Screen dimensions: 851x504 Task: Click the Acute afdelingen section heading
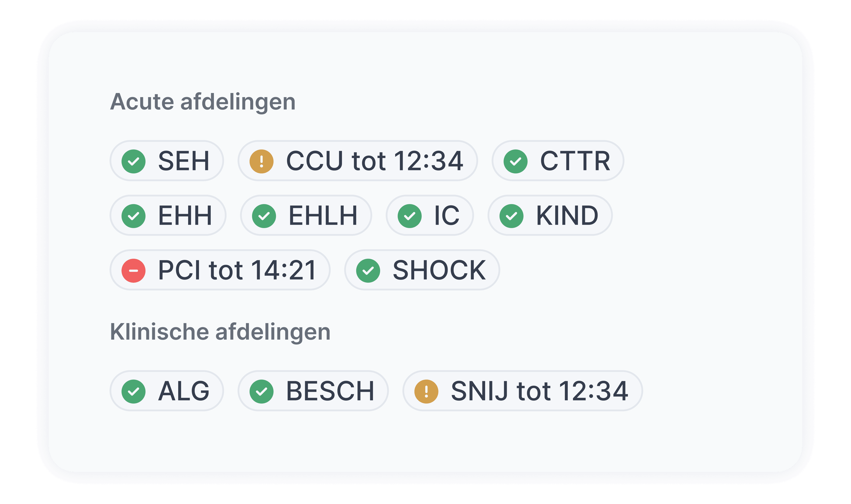(203, 102)
